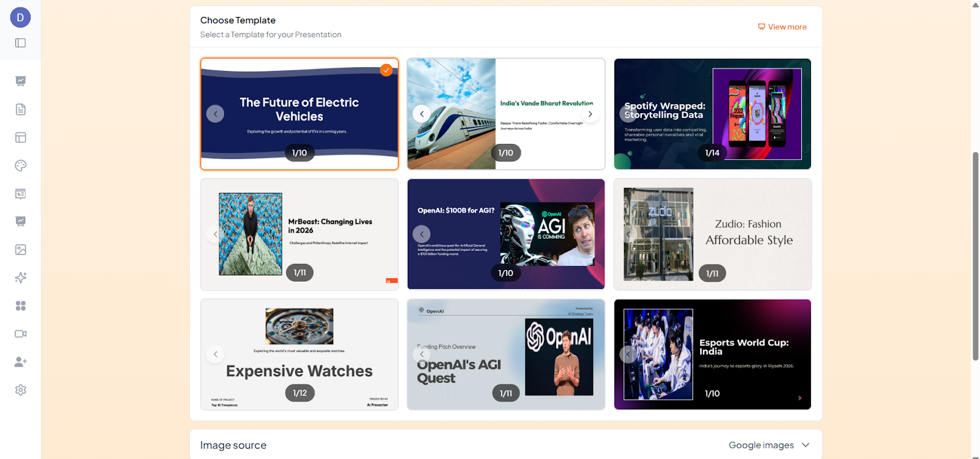Go to next slide on Vande Bharat template
Image resolution: width=980 pixels, height=459 pixels.
[590, 114]
